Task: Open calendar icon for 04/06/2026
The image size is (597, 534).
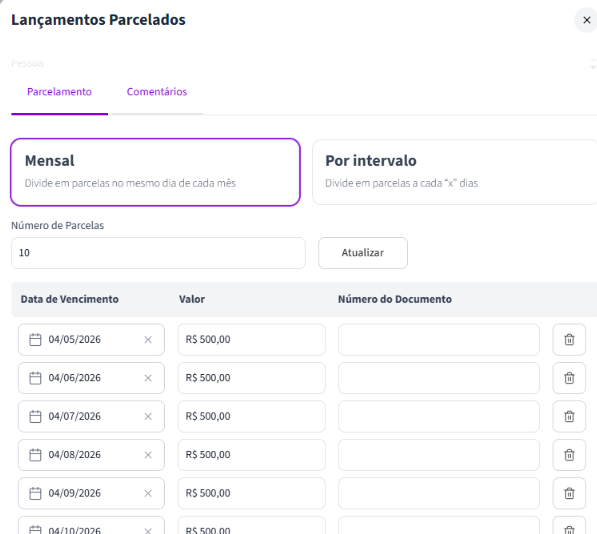Action: [x=35, y=378]
